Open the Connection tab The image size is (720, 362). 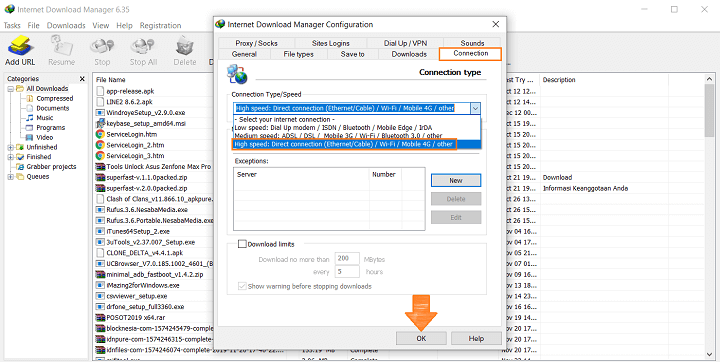click(x=471, y=53)
